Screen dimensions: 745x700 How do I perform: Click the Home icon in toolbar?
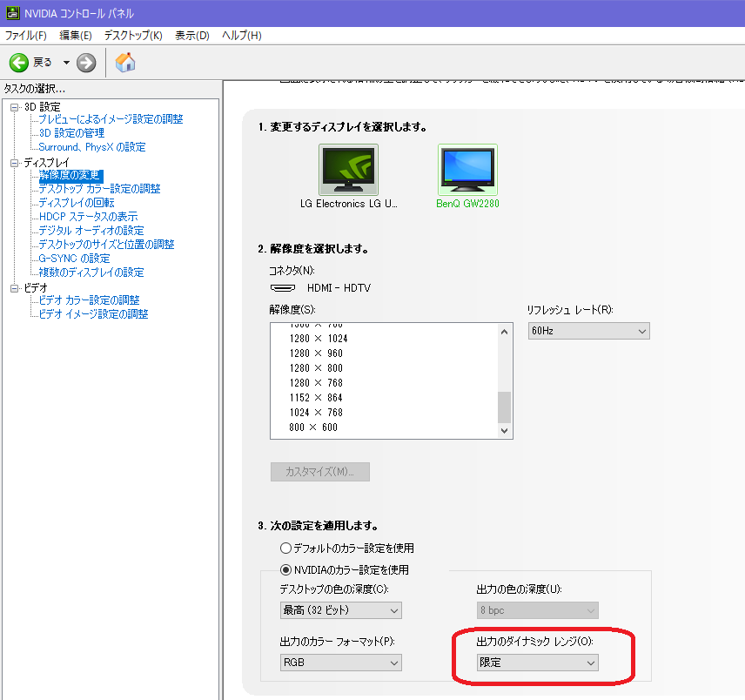[x=125, y=63]
